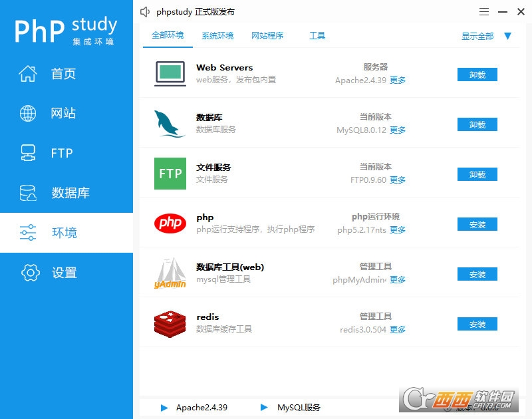This screenshot has width=532, height=419.
Task: Install 数据库工具(web) with 安装 button
Action: pos(477,274)
